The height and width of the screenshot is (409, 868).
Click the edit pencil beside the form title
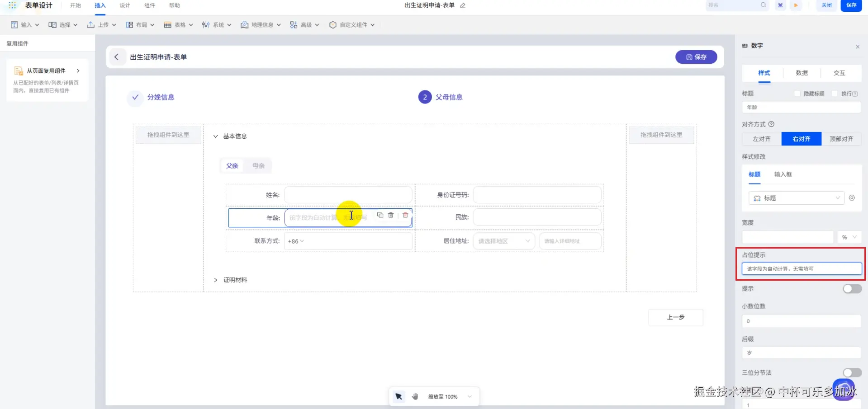tap(463, 5)
